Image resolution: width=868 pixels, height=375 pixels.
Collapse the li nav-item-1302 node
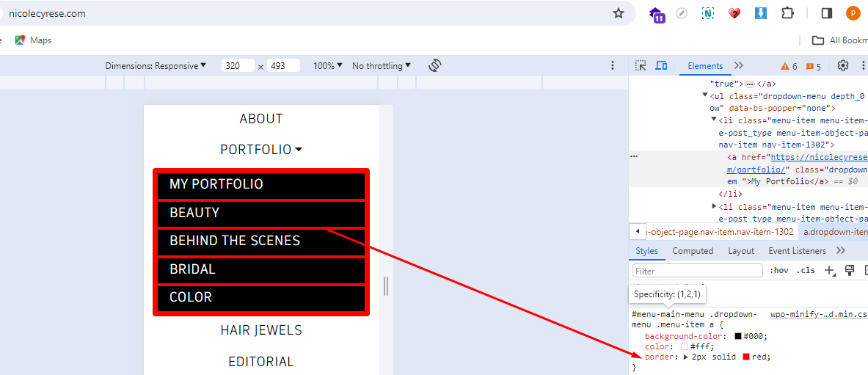[x=714, y=119]
